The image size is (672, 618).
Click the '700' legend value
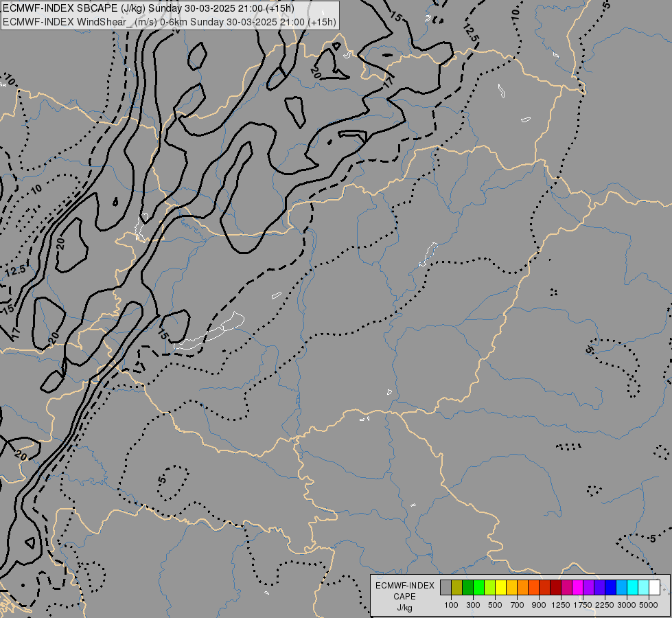coord(518,605)
